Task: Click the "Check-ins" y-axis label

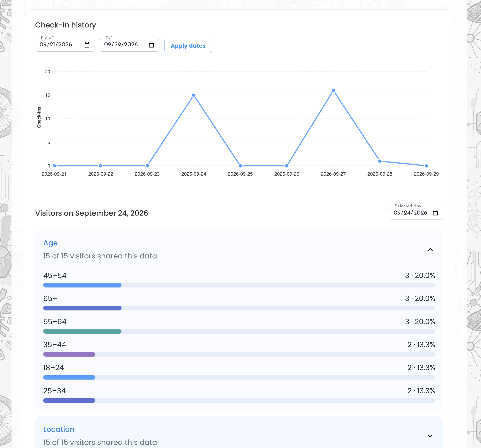Action: tap(39, 117)
